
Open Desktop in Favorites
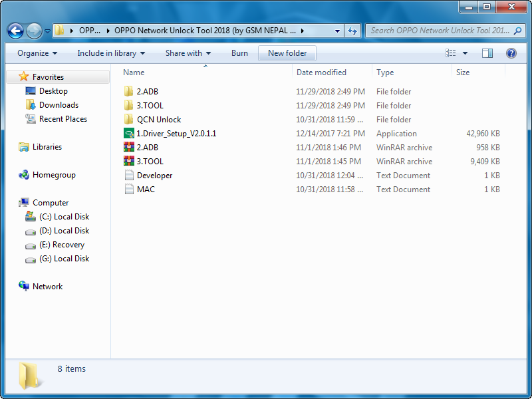tap(53, 91)
